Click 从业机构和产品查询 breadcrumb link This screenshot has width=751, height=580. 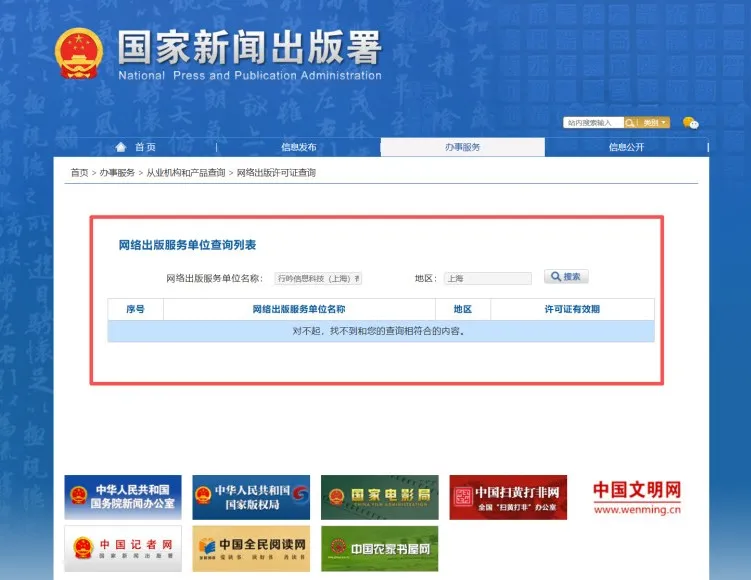pyautogui.click(x=186, y=172)
